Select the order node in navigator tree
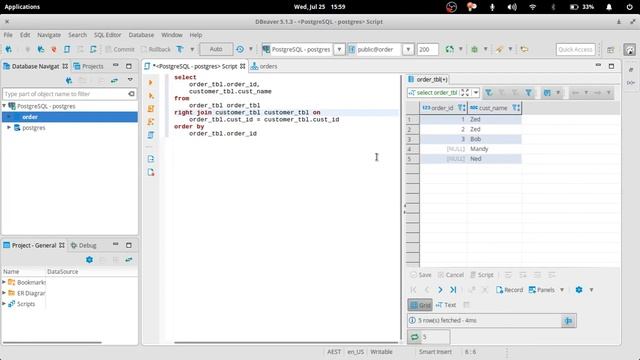640x360 pixels. click(x=70, y=117)
